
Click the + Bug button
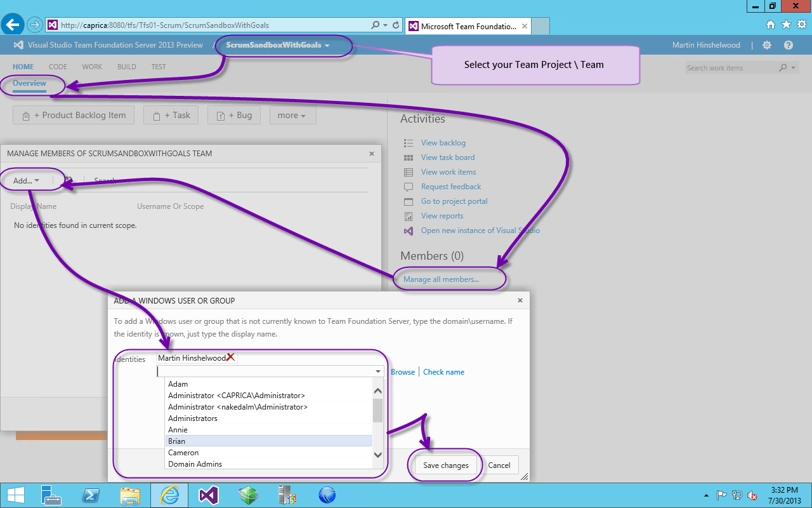click(x=234, y=116)
